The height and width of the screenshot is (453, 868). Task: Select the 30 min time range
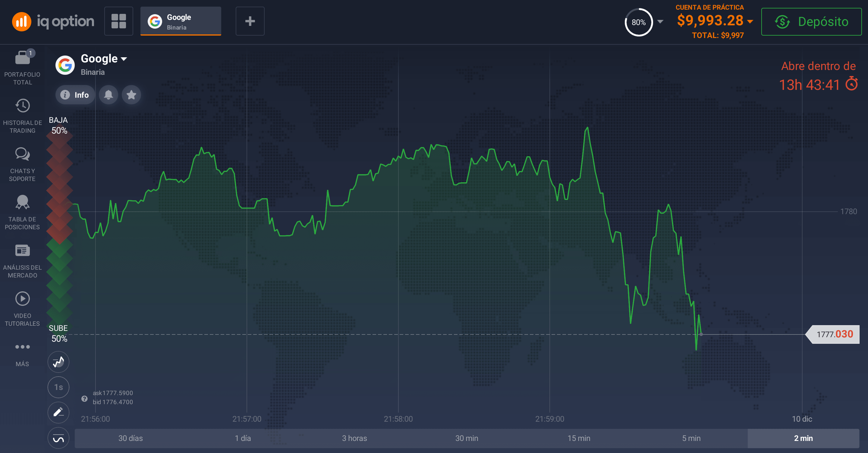467,438
